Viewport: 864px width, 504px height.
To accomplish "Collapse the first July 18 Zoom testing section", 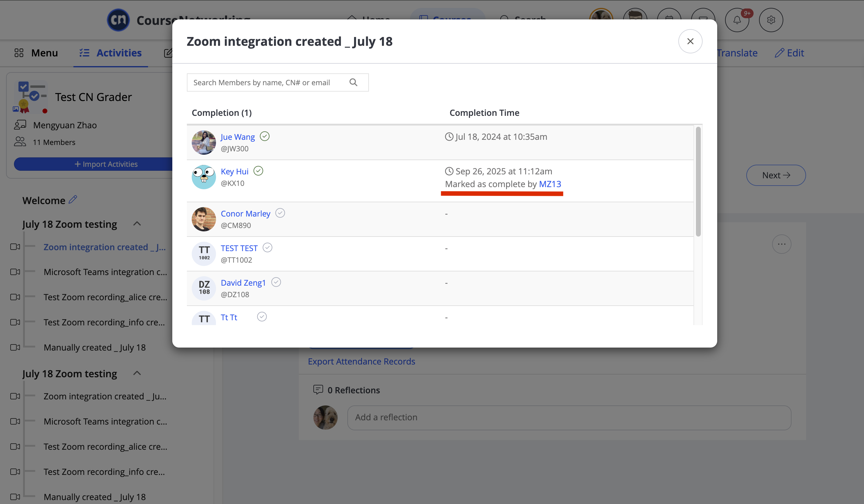I will [137, 224].
